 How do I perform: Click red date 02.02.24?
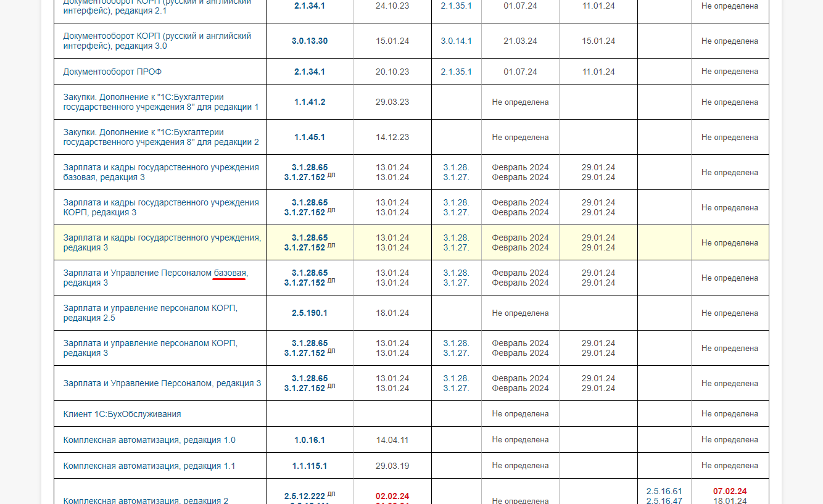tap(392, 496)
